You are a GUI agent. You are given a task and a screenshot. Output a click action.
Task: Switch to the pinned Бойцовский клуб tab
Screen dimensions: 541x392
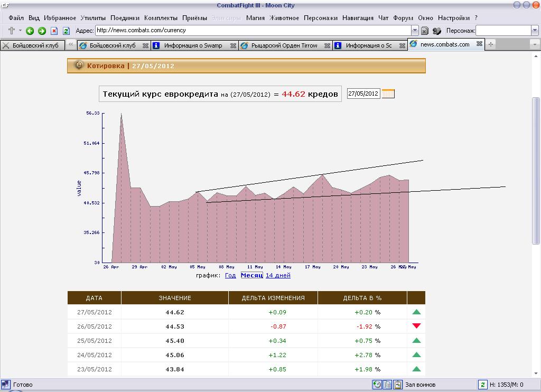point(32,45)
